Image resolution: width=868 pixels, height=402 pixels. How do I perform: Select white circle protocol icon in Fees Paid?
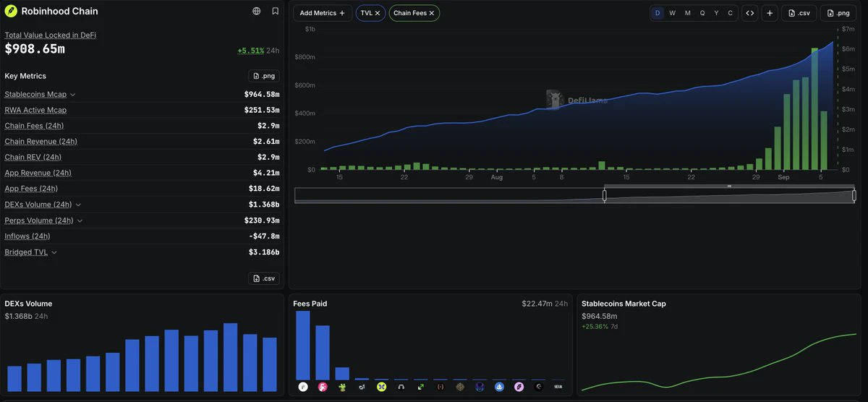303,388
